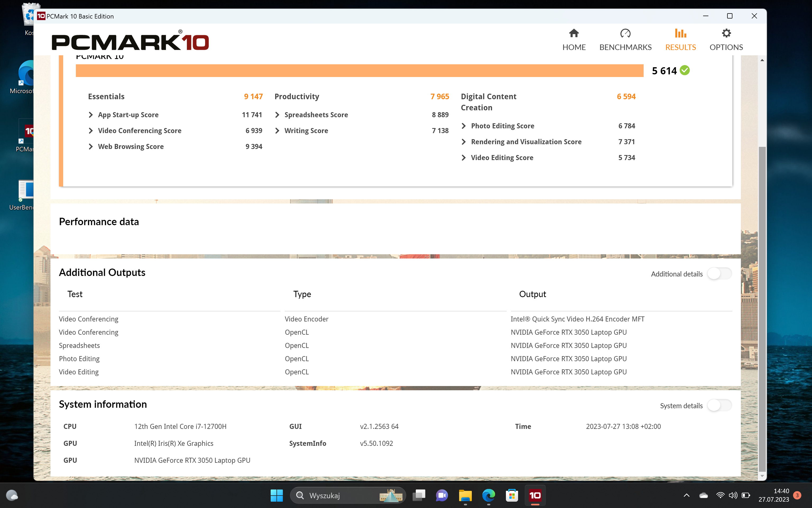Click the OneDrive cloud tray icon
The height and width of the screenshot is (508, 812).
(704, 495)
